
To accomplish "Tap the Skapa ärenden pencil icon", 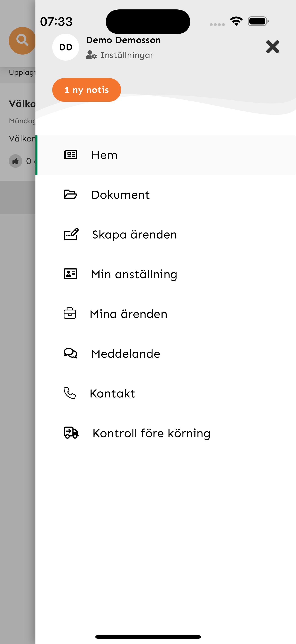I will pos(71,234).
